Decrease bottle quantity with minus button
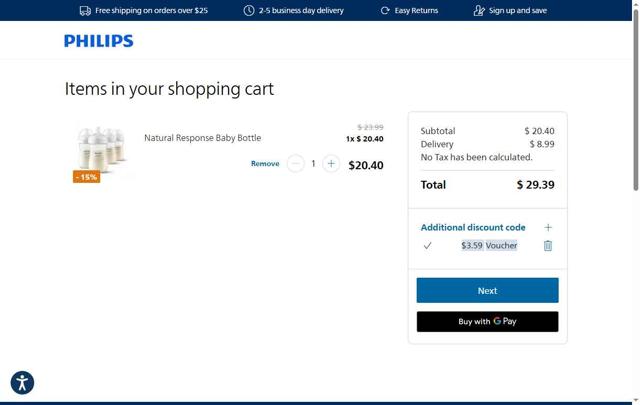 pyautogui.click(x=295, y=163)
